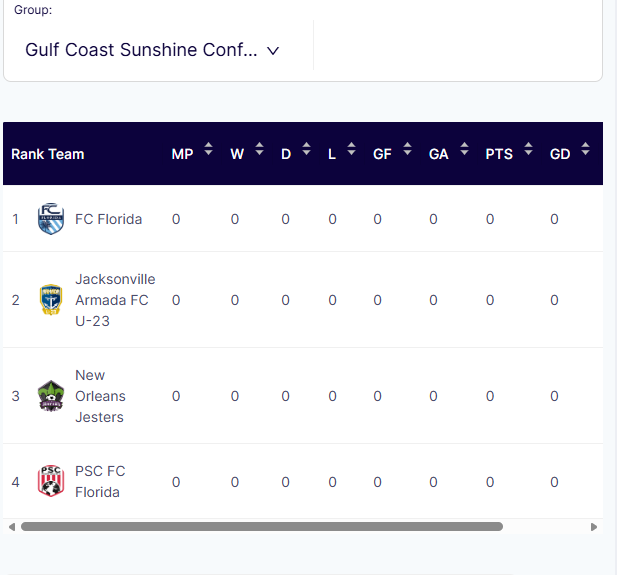This screenshot has width=617, height=575.
Task: Click the Jacksonville Armada FC U-23 logo
Action: click(51, 300)
